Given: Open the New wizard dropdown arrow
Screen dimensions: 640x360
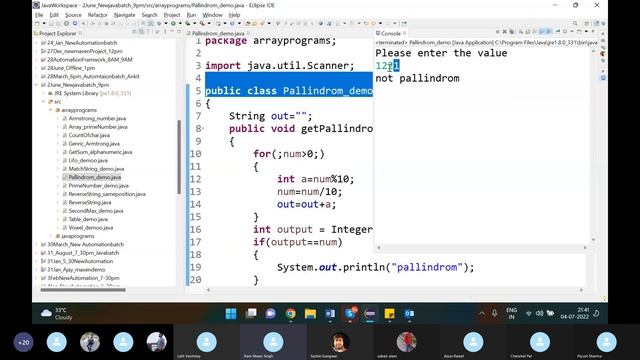Looking at the screenshot, I should [x=44, y=23].
